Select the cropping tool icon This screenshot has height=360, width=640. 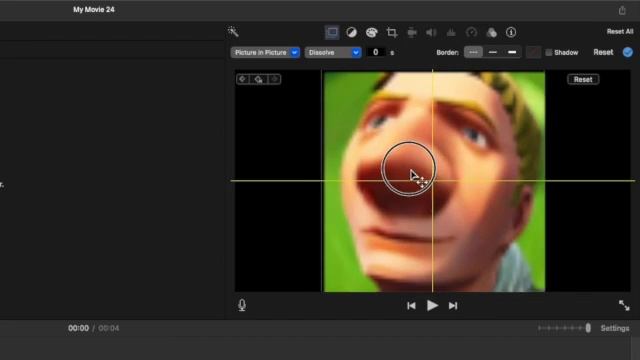tap(391, 32)
